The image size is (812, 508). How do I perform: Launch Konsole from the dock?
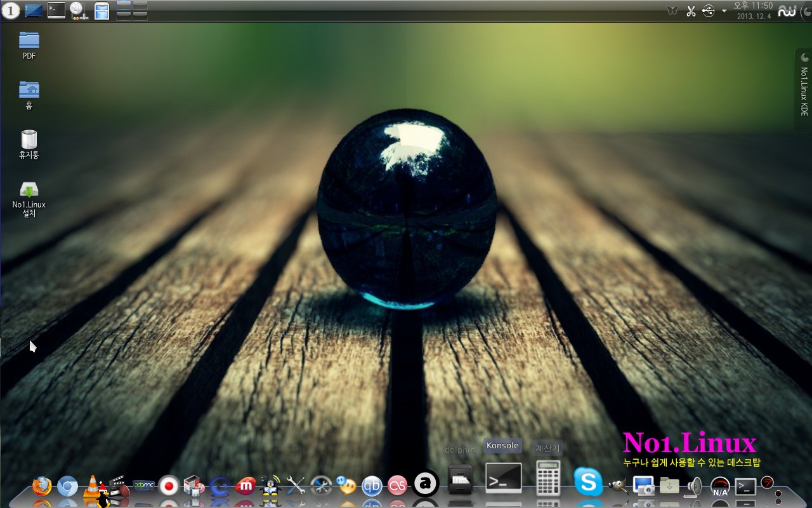coord(504,478)
